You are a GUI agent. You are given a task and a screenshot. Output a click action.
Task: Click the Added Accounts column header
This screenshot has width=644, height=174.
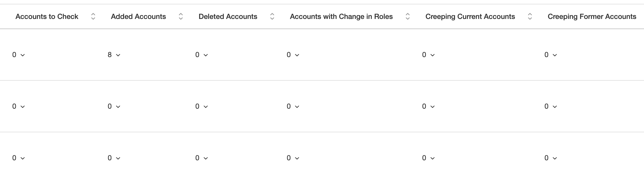[x=139, y=16]
